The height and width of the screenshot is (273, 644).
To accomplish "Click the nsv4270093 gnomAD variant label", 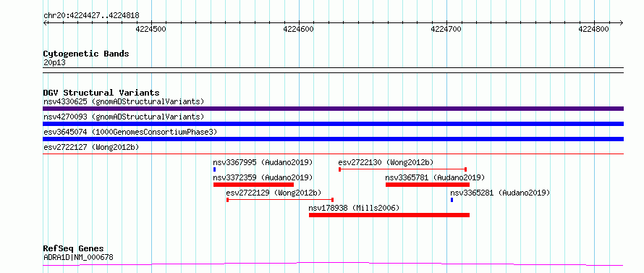I will 124,117.
